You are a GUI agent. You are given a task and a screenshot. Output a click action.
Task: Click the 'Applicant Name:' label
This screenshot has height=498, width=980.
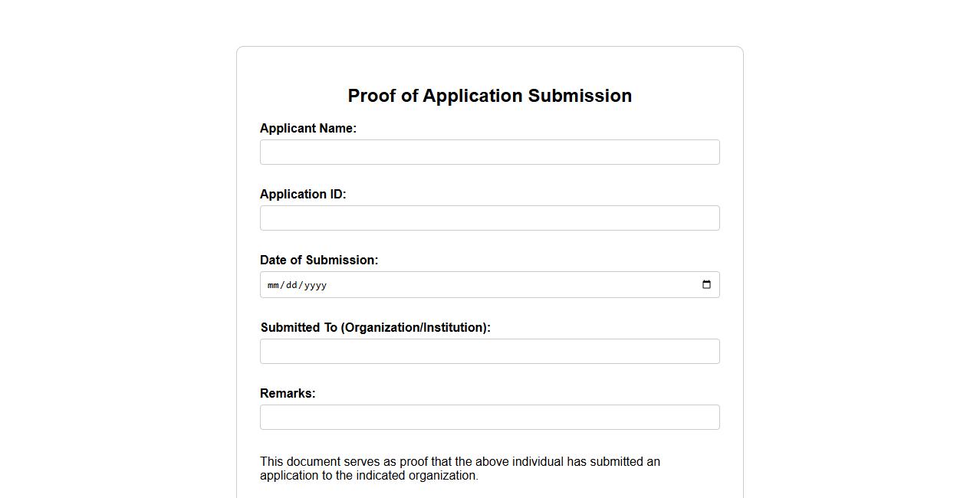pos(307,129)
